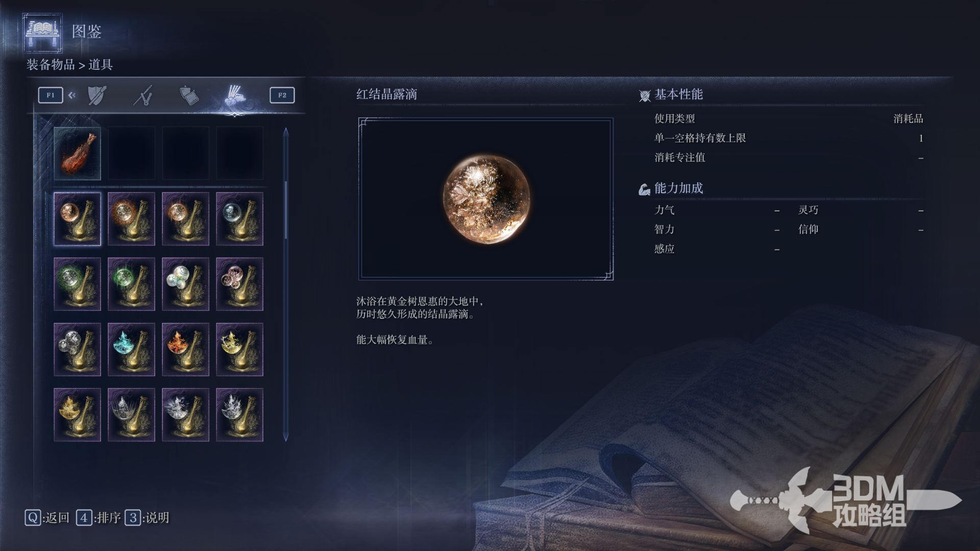The width and height of the screenshot is (980, 551).
Task: Click the F1 previous category button
Action: (x=51, y=95)
